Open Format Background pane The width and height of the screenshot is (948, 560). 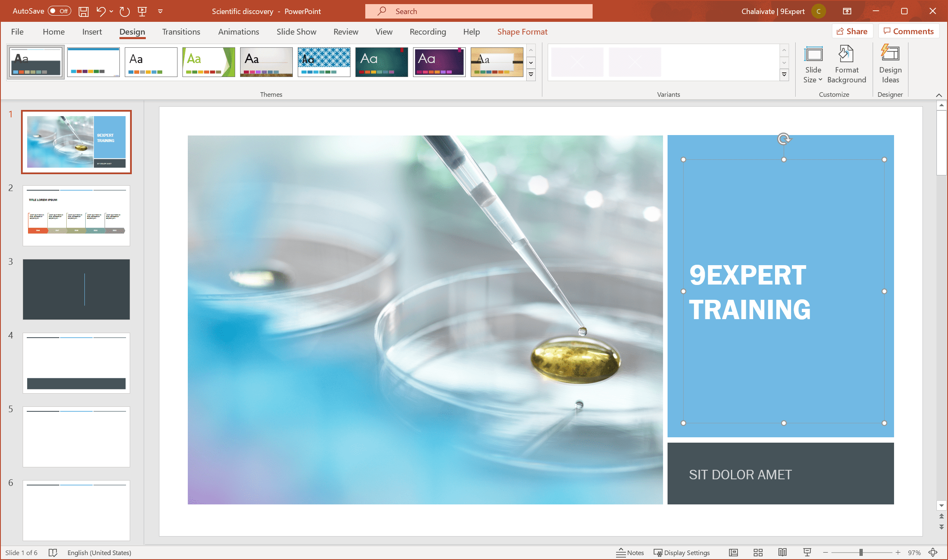tap(847, 65)
